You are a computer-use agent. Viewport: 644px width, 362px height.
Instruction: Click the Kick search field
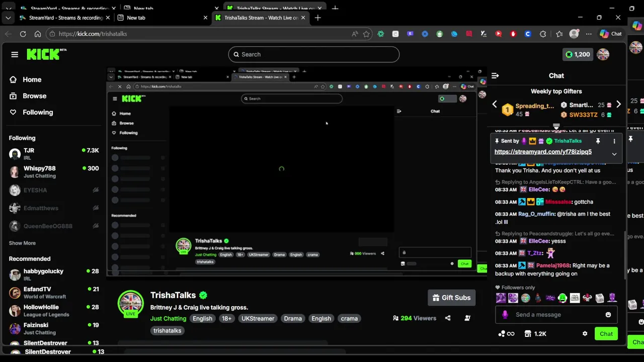[x=313, y=54]
